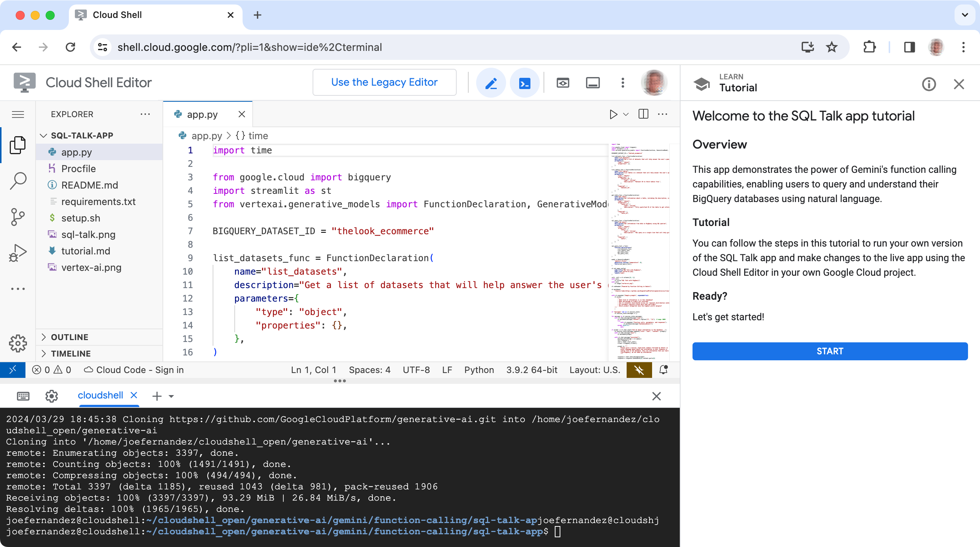Click the app.py tab in editor
This screenshot has height=547, width=980.
coord(203,114)
